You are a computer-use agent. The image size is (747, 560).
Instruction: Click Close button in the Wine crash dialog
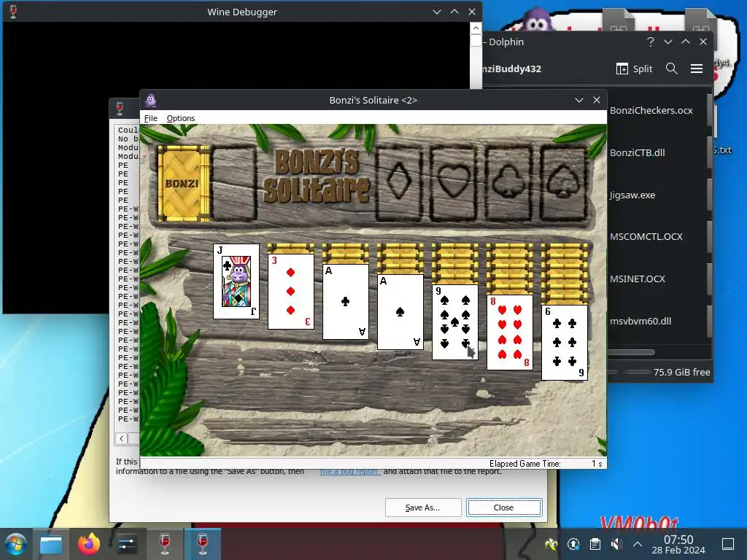pyautogui.click(x=503, y=507)
